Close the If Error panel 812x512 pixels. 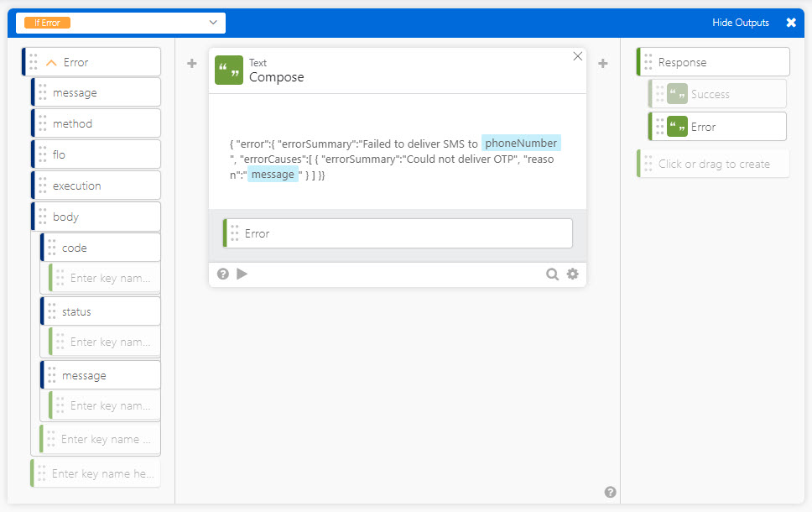tap(791, 23)
